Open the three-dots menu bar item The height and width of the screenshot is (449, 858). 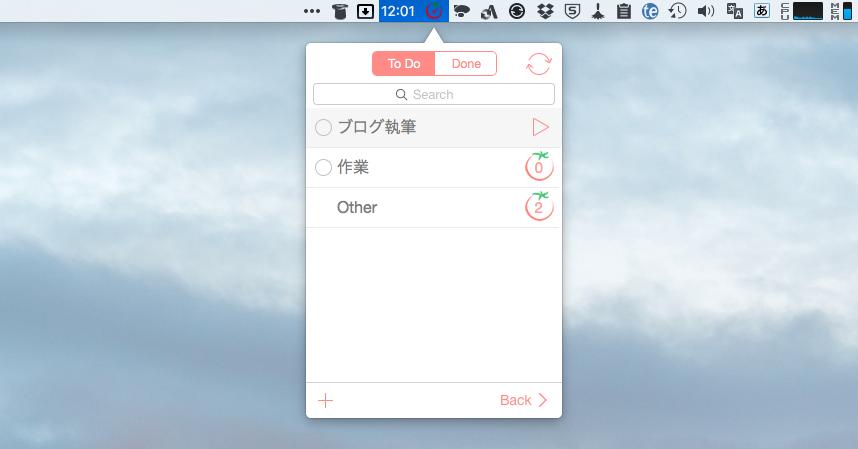click(312, 11)
